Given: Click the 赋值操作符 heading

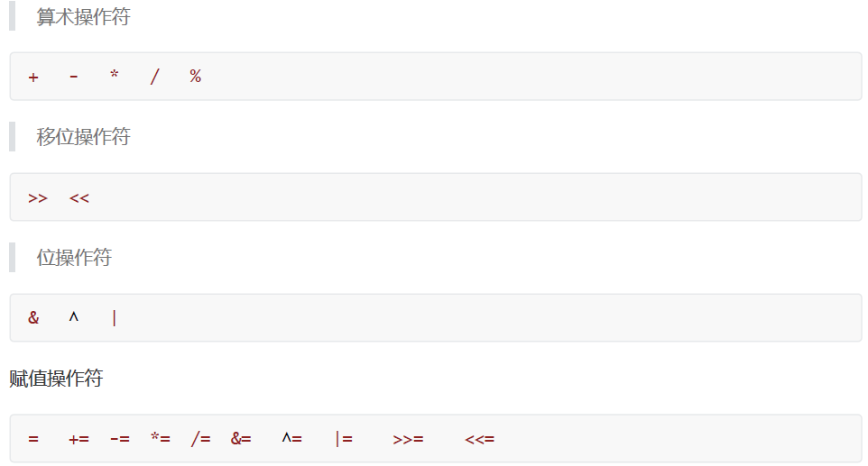Looking at the screenshot, I should click(56, 379).
